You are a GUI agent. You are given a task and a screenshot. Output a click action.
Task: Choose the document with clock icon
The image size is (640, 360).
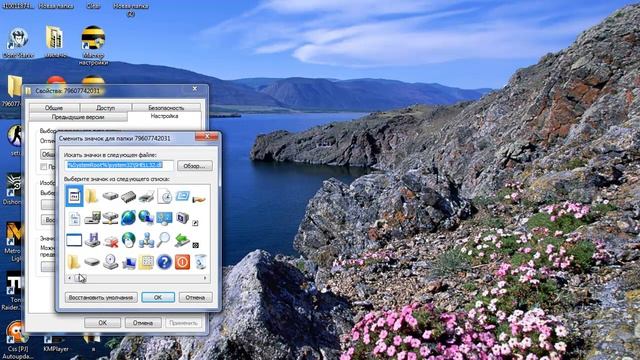[x=164, y=196]
